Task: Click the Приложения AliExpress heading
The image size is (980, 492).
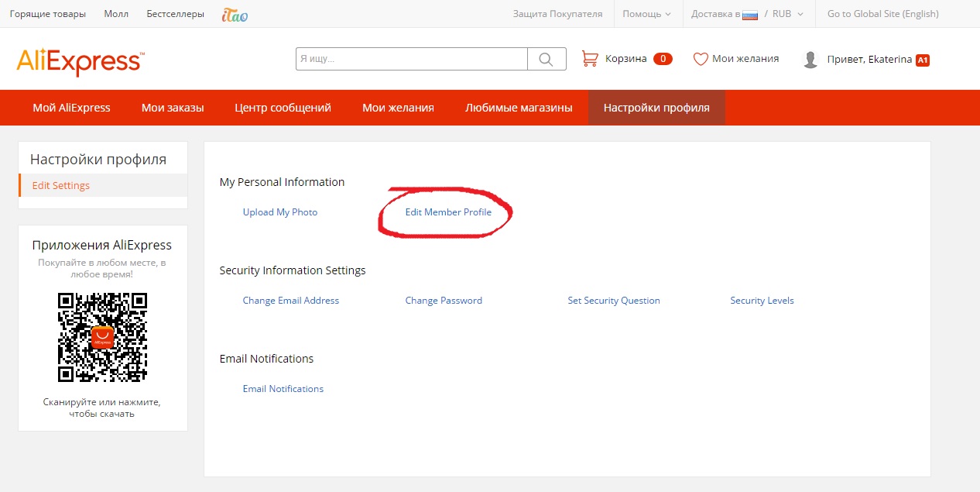Action: pos(102,246)
